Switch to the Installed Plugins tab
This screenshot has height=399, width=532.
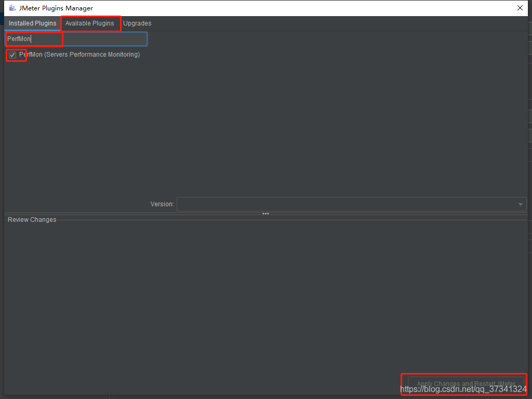click(x=33, y=23)
